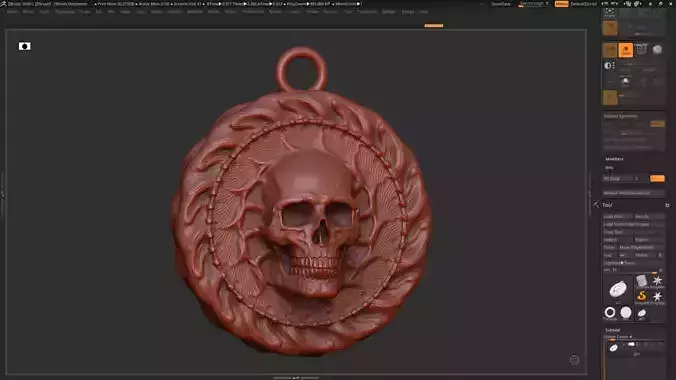Open the Document menu
Image resolution: width=676 pixels, height=380 pixels.
click(x=65, y=12)
